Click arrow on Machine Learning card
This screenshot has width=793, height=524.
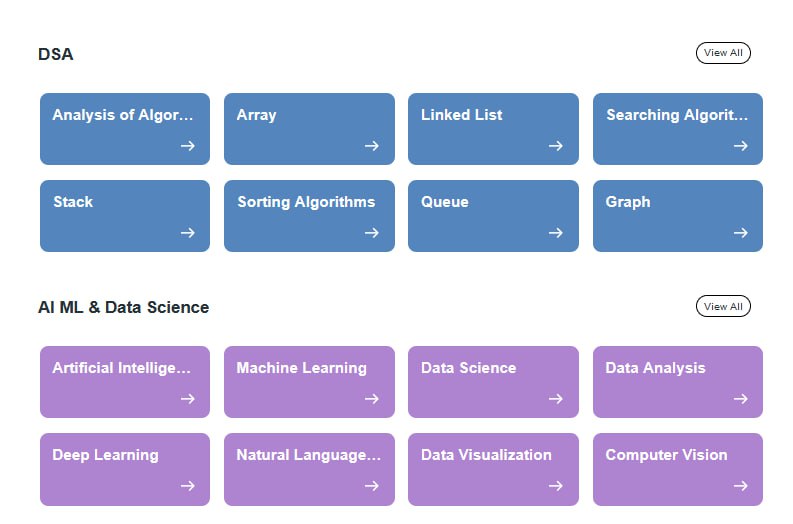tap(371, 399)
